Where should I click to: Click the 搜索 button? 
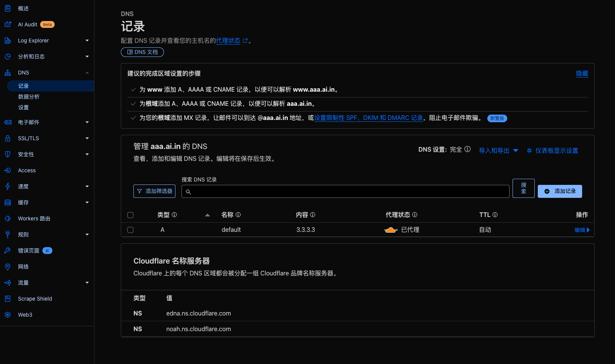click(x=524, y=188)
